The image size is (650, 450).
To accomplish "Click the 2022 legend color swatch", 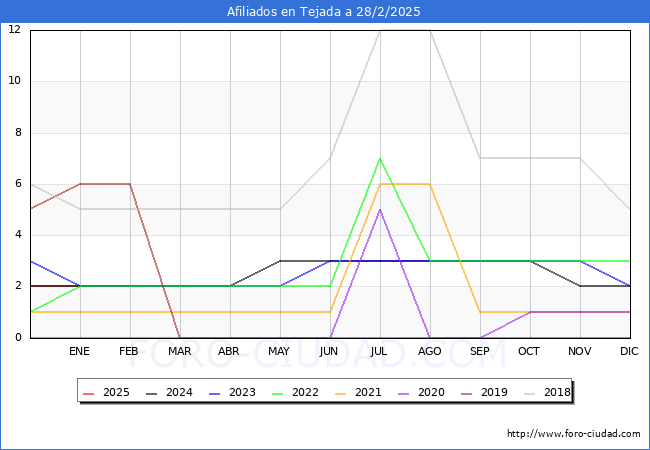I will click(x=278, y=393).
